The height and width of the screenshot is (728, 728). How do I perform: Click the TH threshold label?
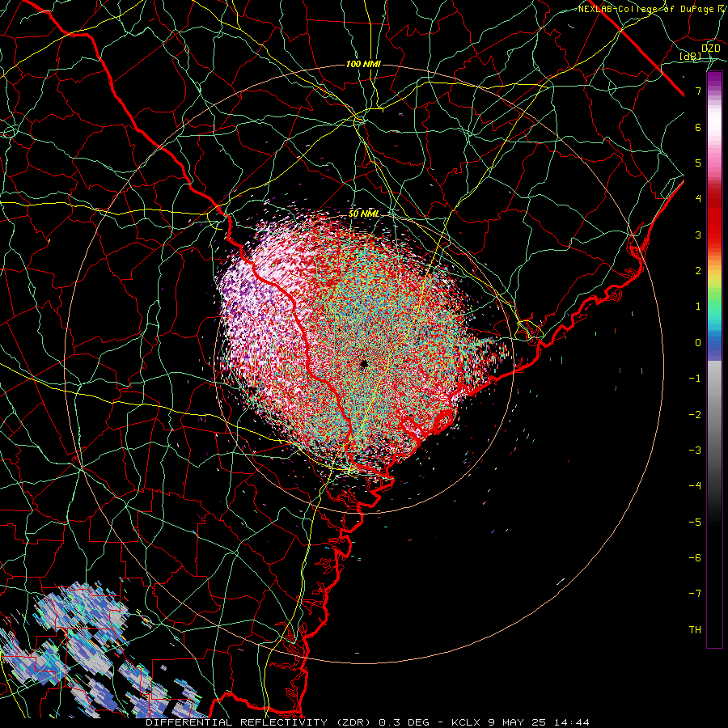pos(695,630)
